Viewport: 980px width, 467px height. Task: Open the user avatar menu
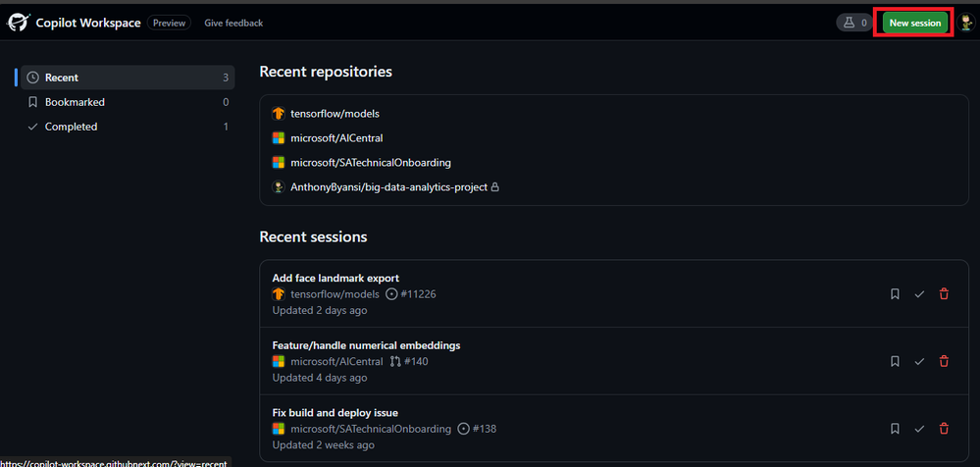(x=965, y=23)
